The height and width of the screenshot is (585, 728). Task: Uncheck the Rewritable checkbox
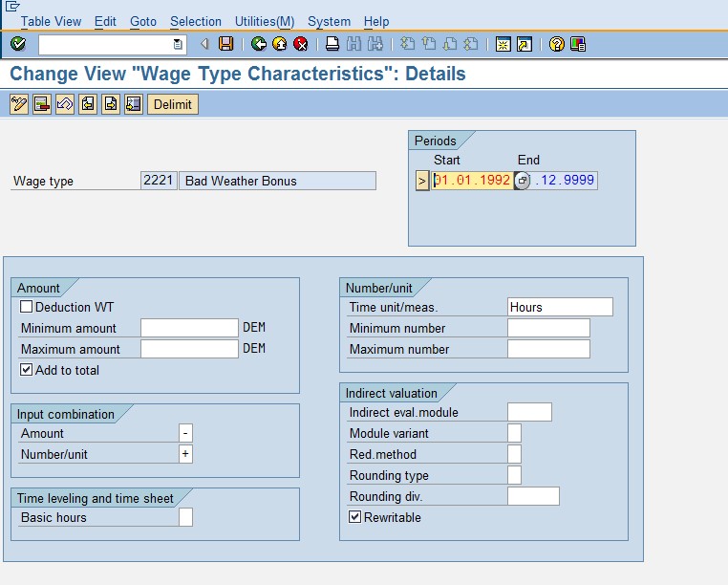pos(354,517)
